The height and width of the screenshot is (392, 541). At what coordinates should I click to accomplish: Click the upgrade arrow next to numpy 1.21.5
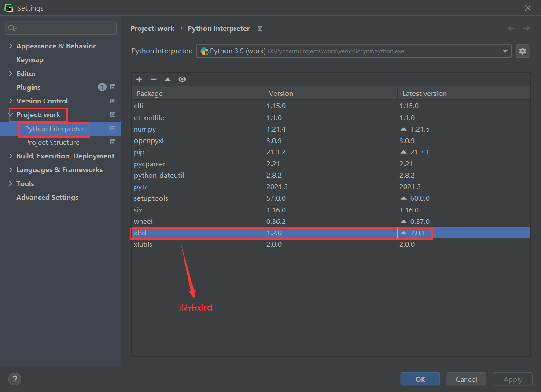(404, 129)
